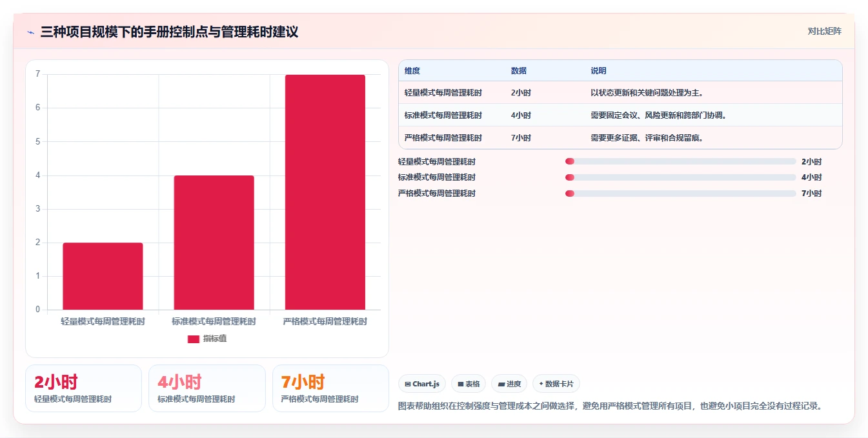Select the 数据卡片 tag chip
The image size is (868, 438).
[556, 384]
